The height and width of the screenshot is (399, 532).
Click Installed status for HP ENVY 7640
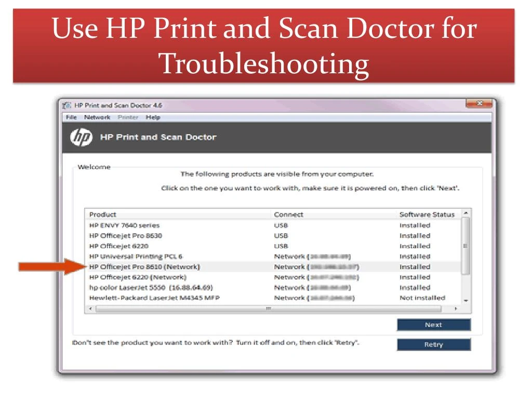tap(415, 225)
